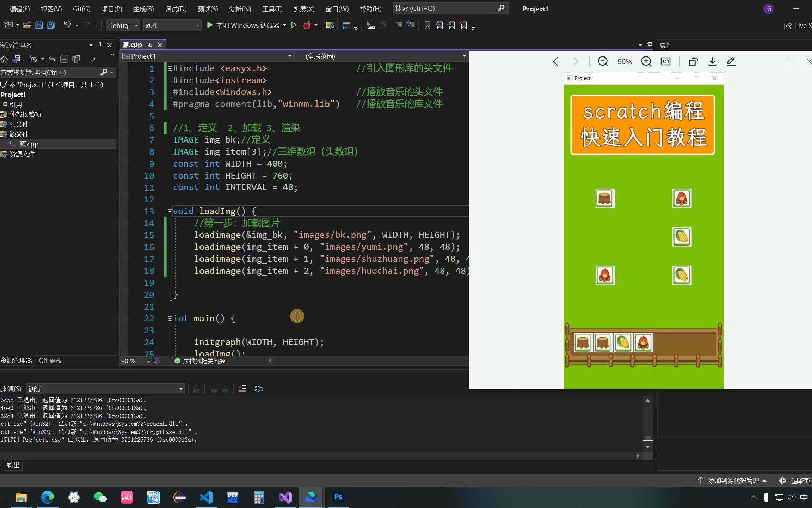Viewport: 812px width, 508px height.
Task: Collapse the loadImg function on line 13
Action: pos(170,211)
